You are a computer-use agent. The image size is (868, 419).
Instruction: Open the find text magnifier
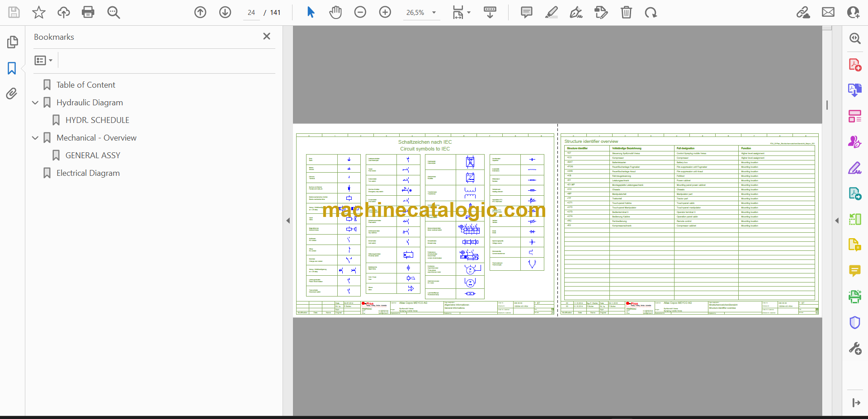113,12
